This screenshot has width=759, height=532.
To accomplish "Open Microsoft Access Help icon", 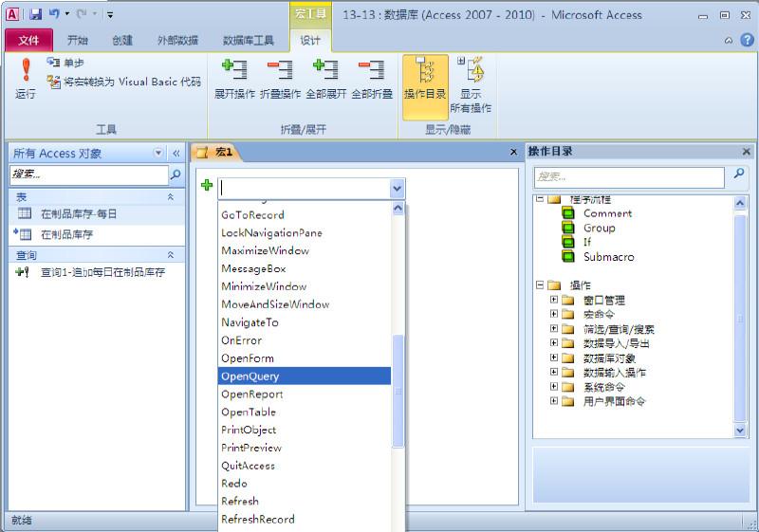I will click(748, 40).
